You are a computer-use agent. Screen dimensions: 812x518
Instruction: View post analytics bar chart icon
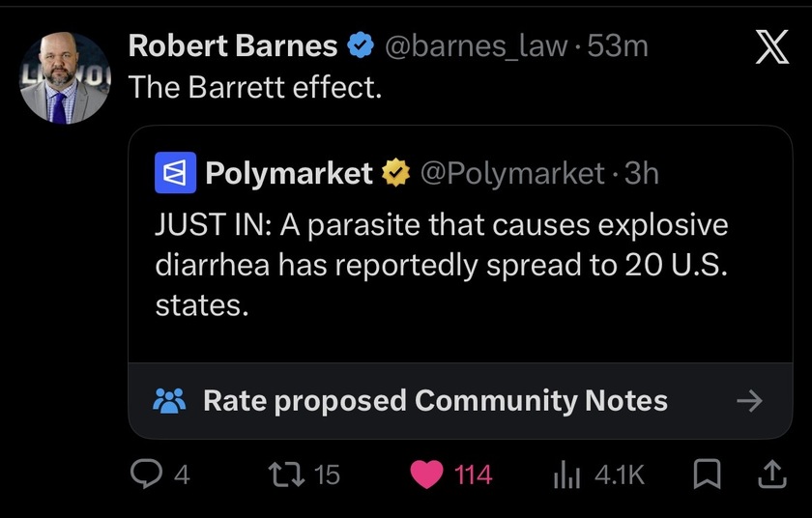[566, 475]
